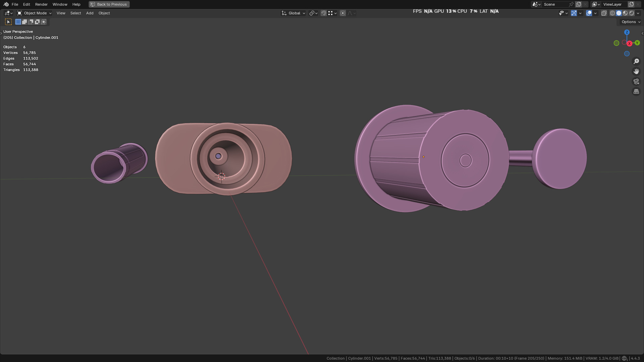Switch to rendered viewport shading

632,13
